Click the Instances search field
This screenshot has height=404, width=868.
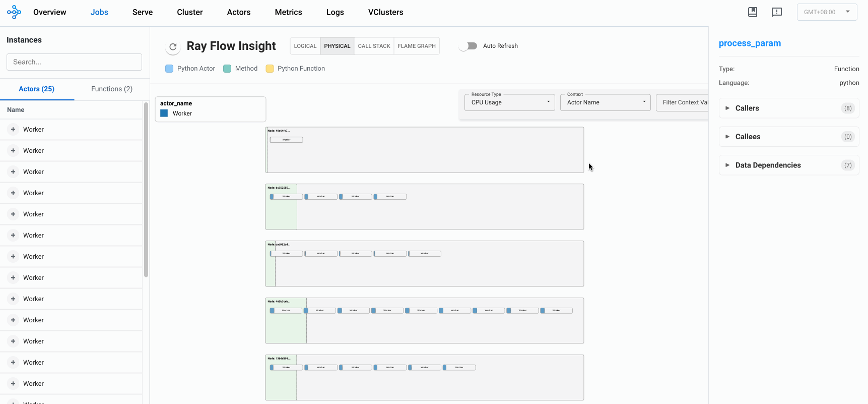point(74,62)
